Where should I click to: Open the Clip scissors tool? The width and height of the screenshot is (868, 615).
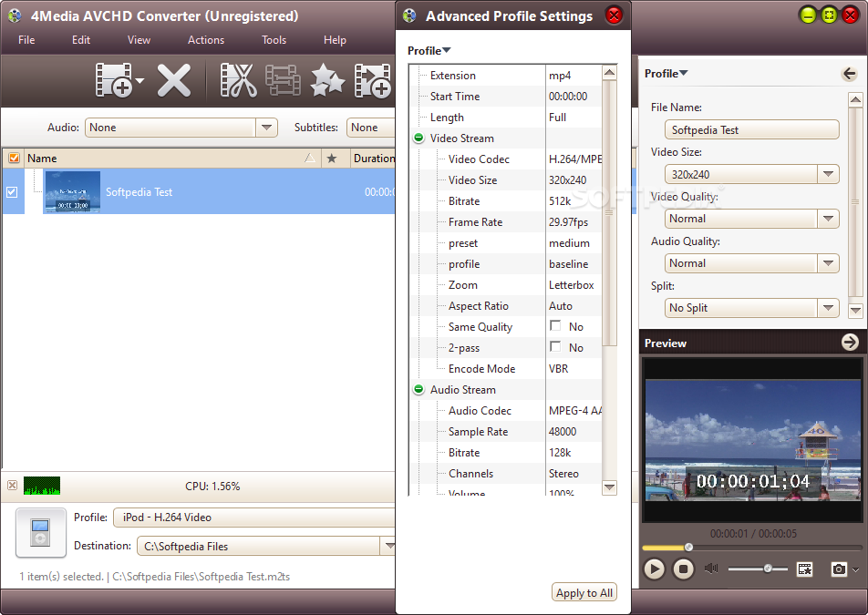238,81
